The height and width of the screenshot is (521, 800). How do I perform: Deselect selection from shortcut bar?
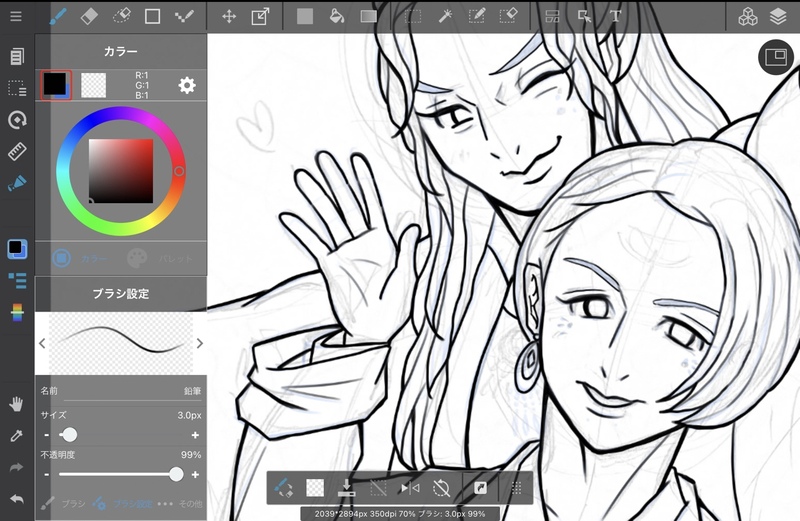[378, 488]
